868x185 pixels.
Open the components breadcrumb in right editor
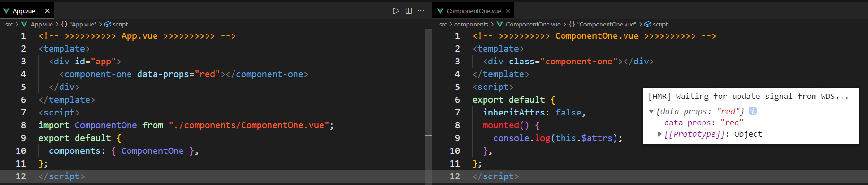coord(471,24)
